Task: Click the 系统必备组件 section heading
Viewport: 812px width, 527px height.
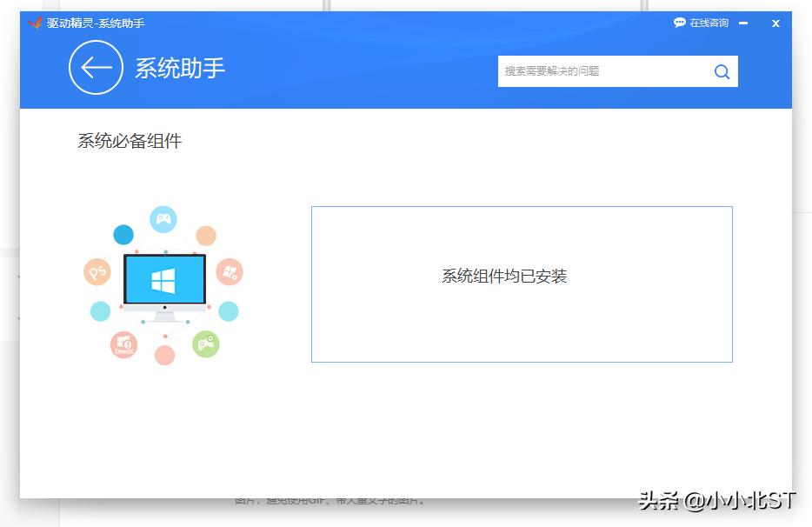Action: pyautogui.click(x=129, y=141)
